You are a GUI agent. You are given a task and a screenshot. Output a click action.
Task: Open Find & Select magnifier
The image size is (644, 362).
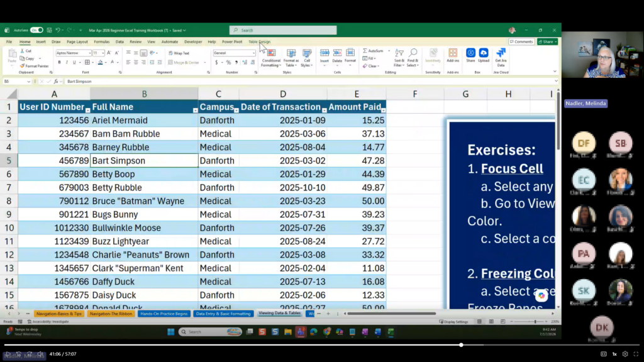[x=413, y=58]
